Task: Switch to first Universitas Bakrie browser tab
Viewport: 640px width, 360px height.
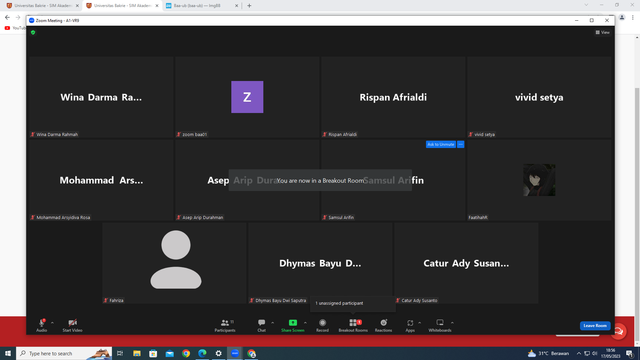Action: pyautogui.click(x=43, y=6)
